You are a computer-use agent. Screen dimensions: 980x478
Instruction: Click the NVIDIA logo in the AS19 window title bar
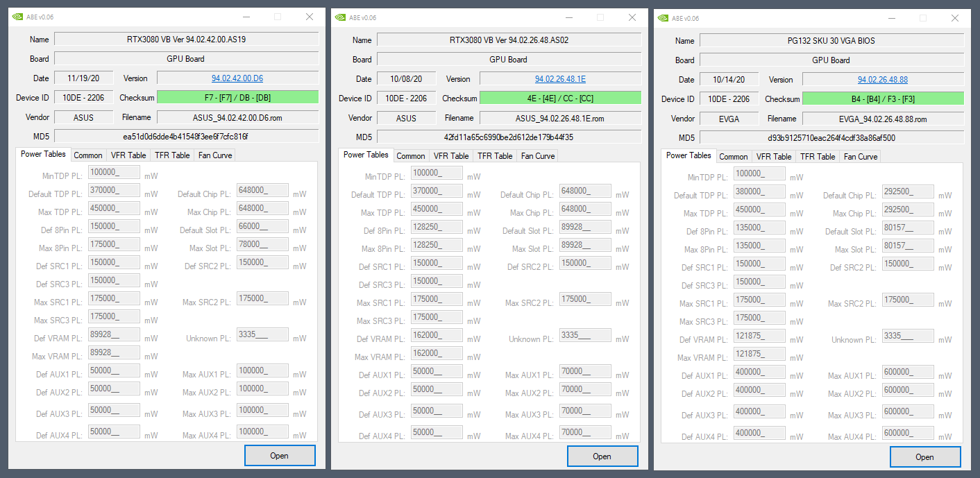(x=18, y=17)
